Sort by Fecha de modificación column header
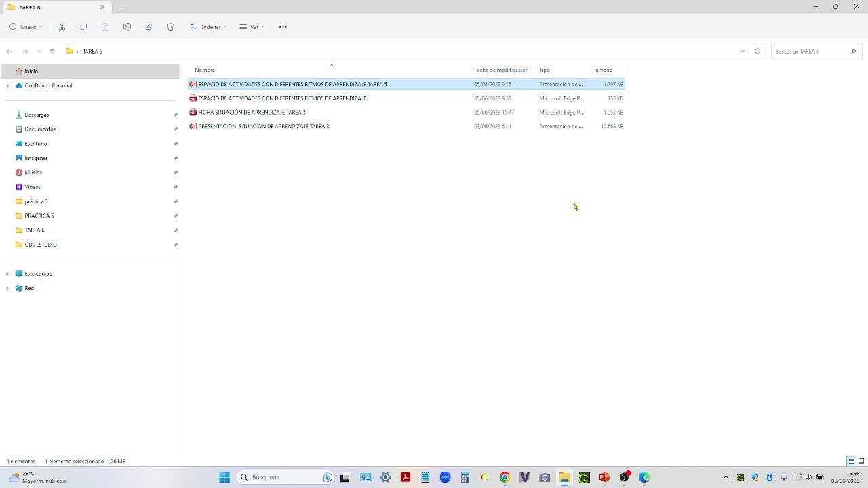The image size is (868, 488). click(x=501, y=70)
